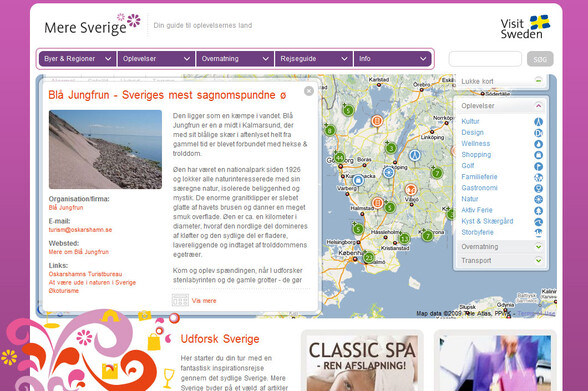Viewport: 588px width, 391px height.
Task: Click the Shopping category icon
Action: pos(538,155)
